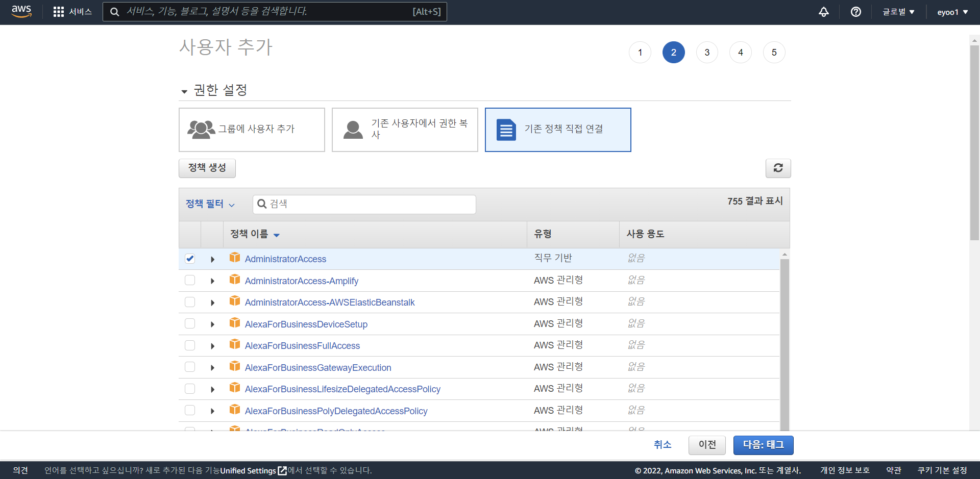Click the create policy button
The image size is (980, 479).
[x=207, y=168]
